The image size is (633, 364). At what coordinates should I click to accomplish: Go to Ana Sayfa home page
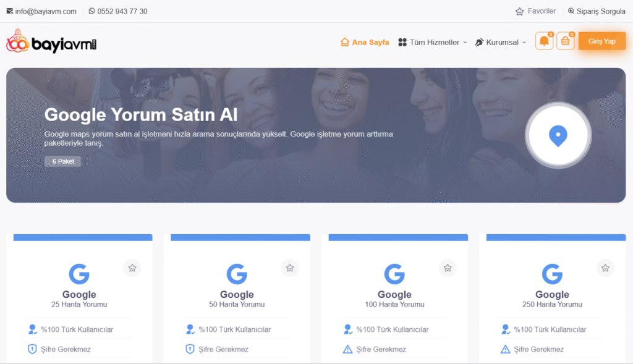click(365, 42)
